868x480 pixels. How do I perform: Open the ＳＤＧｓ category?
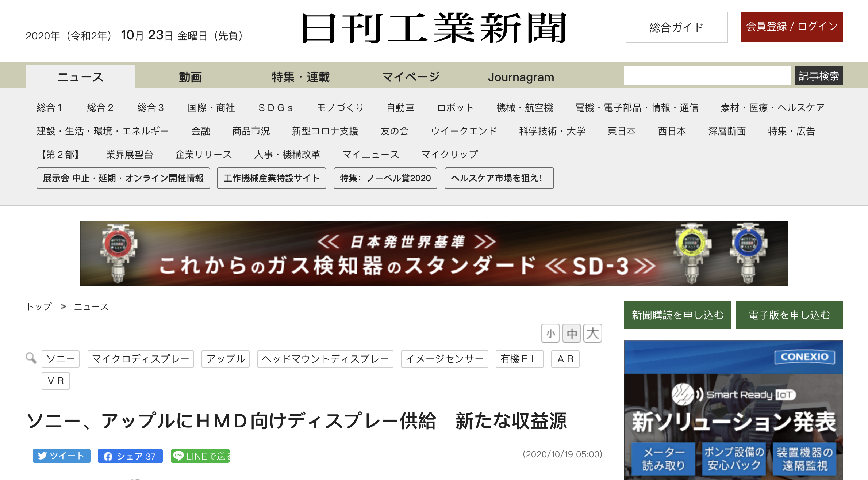pos(276,108)
